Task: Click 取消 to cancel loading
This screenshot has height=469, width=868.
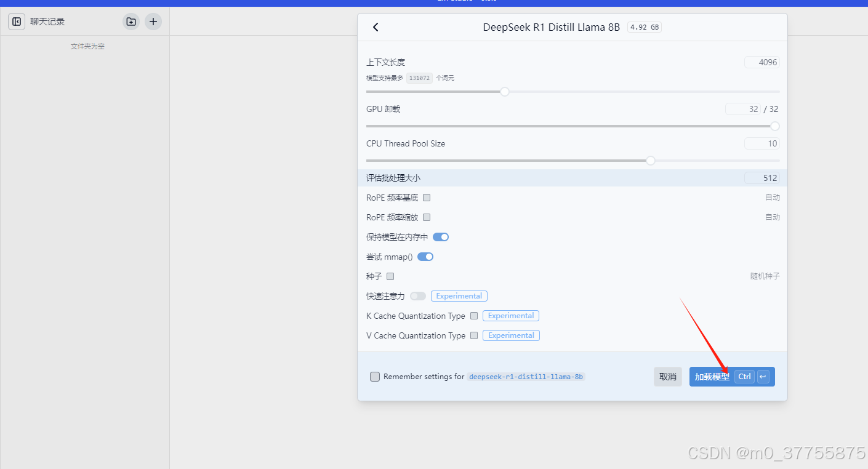Action: [668, 377]
